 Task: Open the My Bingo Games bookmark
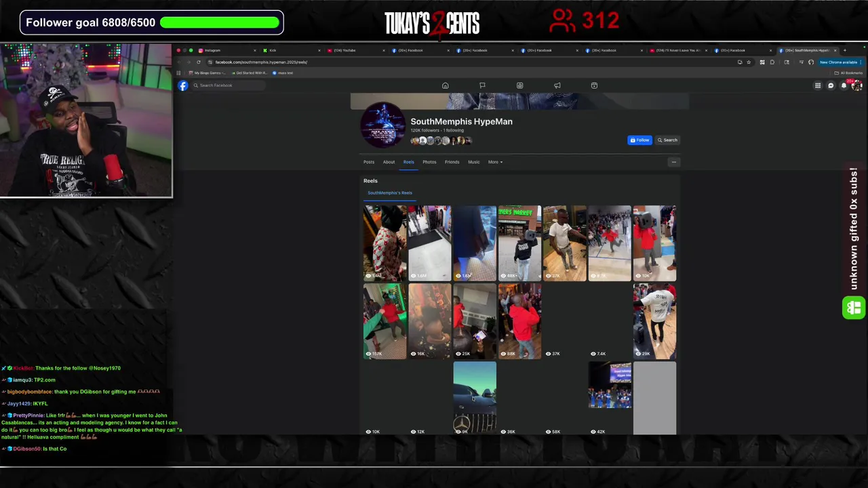205,73
